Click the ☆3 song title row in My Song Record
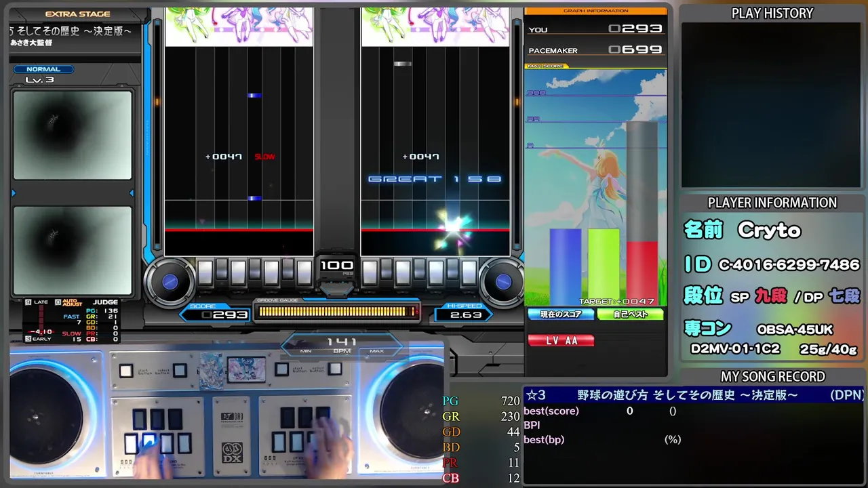Image resolution: width=868 pixels, height=488 pixels. point(695,395)
